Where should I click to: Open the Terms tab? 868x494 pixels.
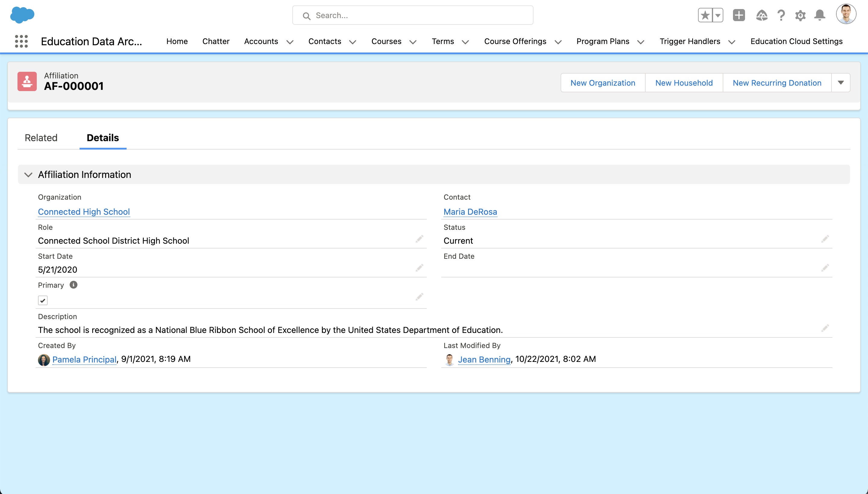[x=443, y=41]
